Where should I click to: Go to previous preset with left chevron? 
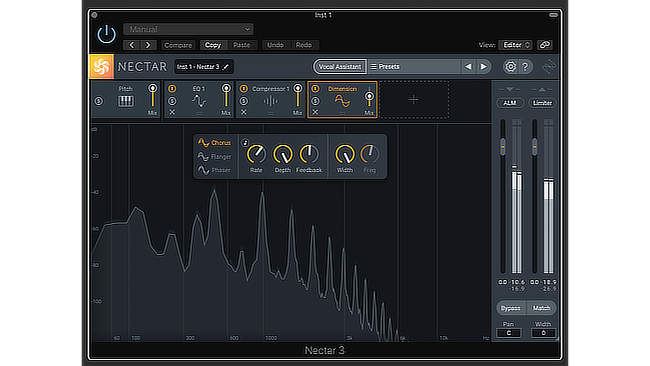132,45
